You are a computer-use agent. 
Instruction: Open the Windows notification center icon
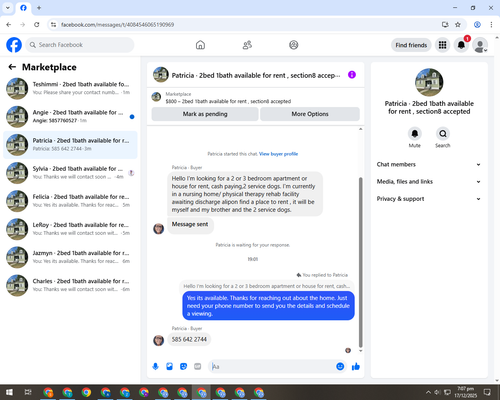coord(487,392)
